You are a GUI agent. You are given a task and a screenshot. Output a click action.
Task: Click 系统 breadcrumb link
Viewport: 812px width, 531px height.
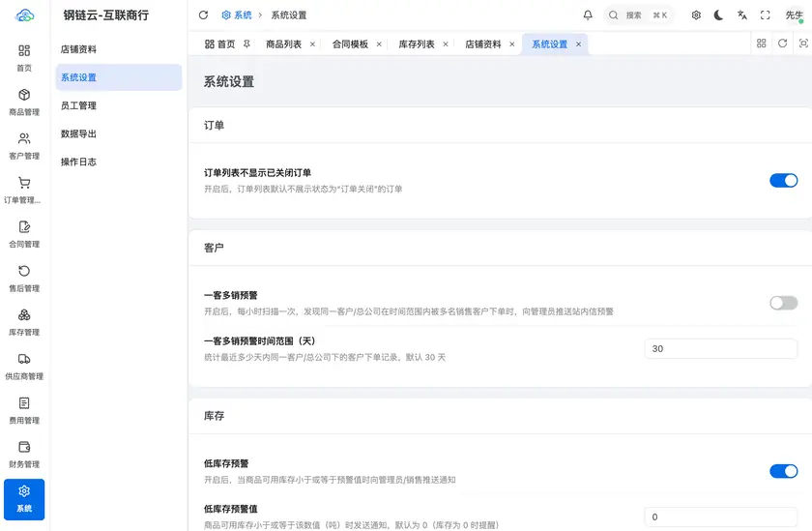click(237, 15)
